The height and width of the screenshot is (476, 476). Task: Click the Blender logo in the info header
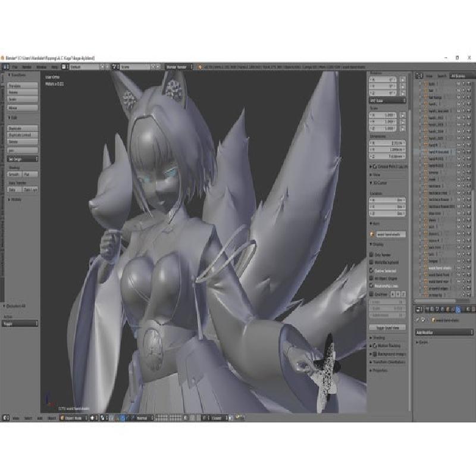199,67
